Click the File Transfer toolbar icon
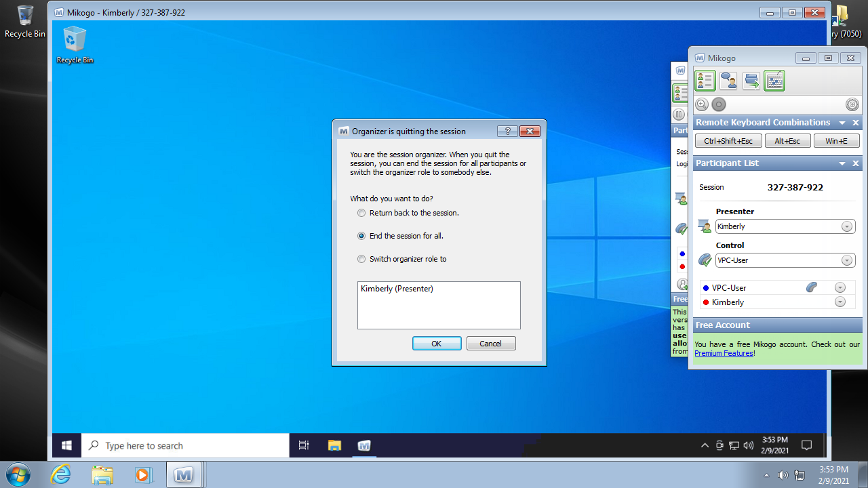Viewport: 868px width, 488px height. 751,81
